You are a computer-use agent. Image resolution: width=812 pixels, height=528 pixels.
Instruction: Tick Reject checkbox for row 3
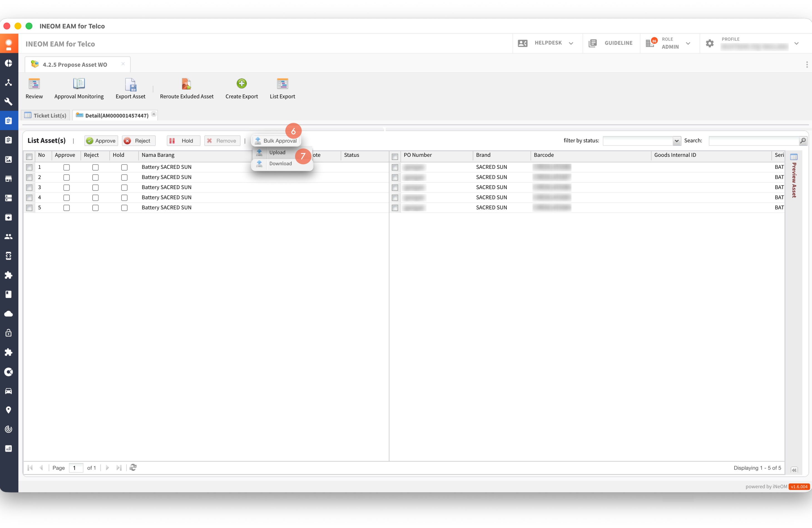[95, 188]
